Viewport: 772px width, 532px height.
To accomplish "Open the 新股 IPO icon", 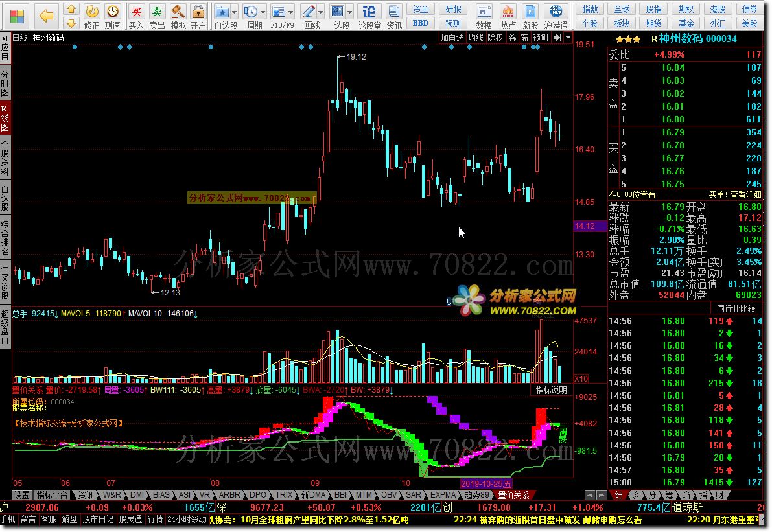I will click(531, 12).
